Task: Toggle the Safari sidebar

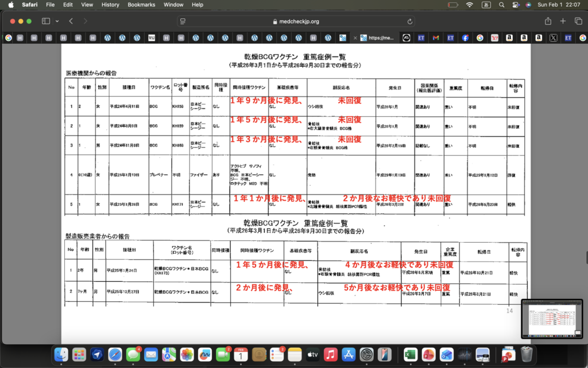Action: click(46, 21)
